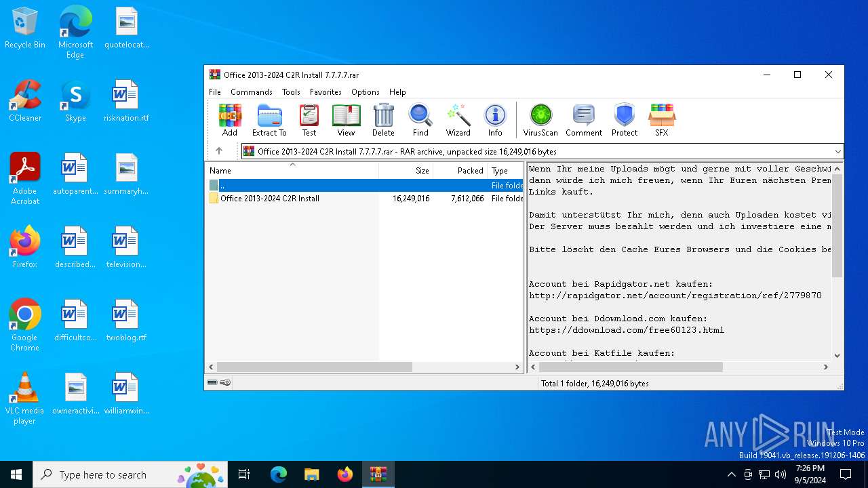Expand the archive path dropdown

pos(837,152)
